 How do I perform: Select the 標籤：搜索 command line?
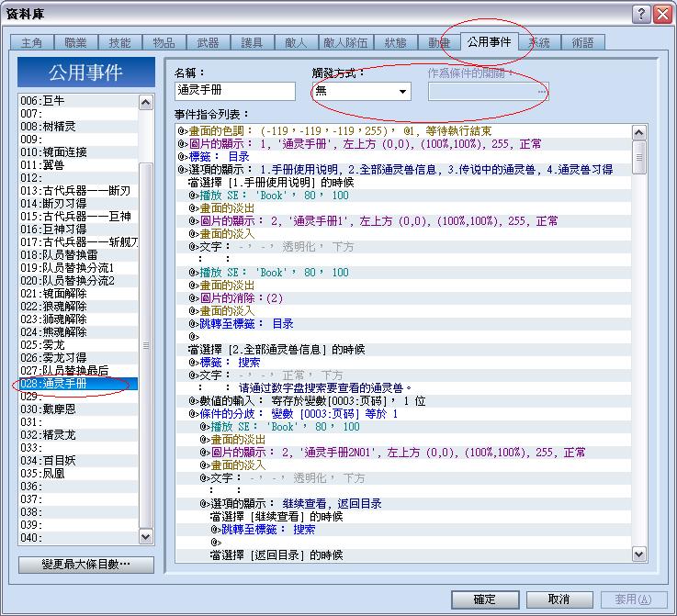[403, 363]
